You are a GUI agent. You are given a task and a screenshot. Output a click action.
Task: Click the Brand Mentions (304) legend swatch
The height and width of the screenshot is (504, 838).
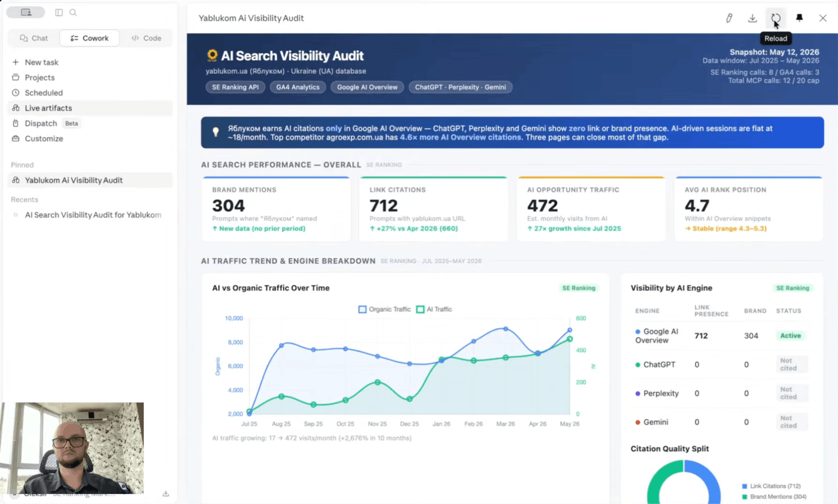[x=745, y=497]
